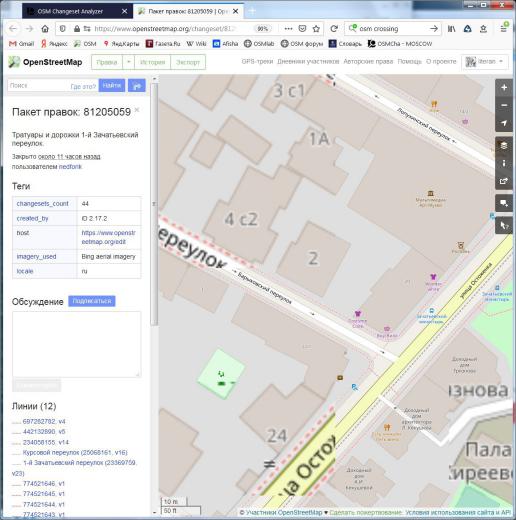
Task: Open way 442132890, v5 link
Action: tap(44, 432)
